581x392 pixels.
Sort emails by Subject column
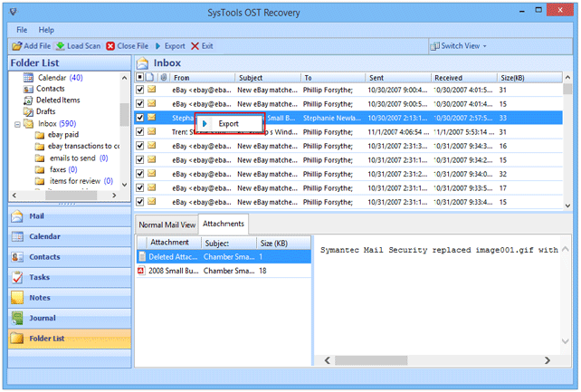[268, 78]
